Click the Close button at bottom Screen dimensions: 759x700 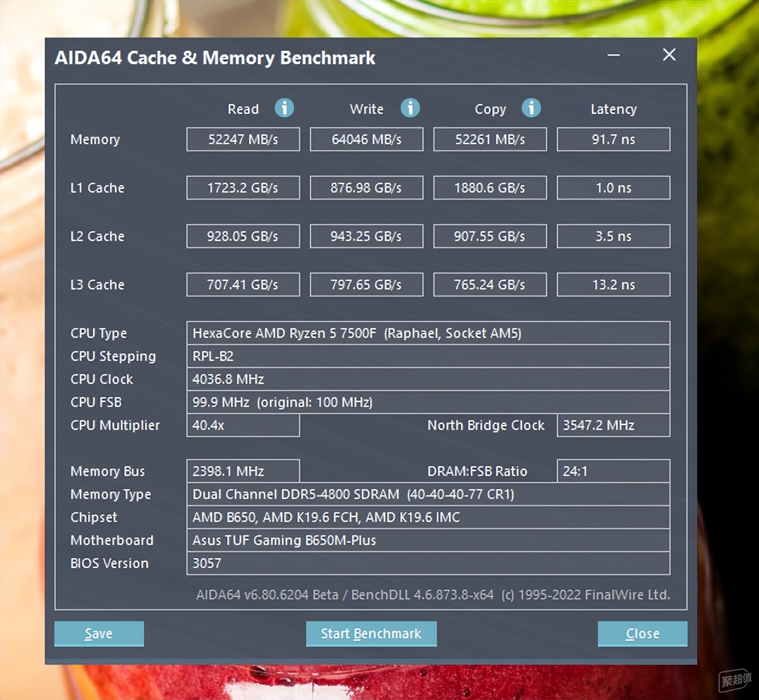coord(642,633)
